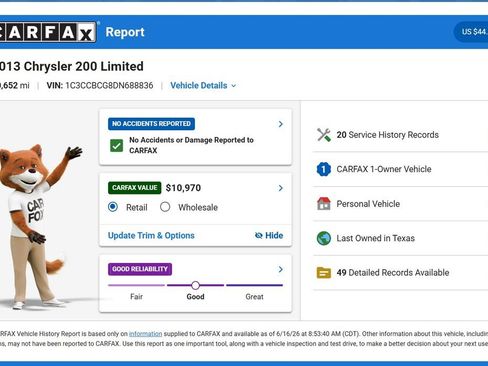This screenshot has height=366, width=488.
Task: Click the wrench Service History icon
Action: click(x=324, y=135)
